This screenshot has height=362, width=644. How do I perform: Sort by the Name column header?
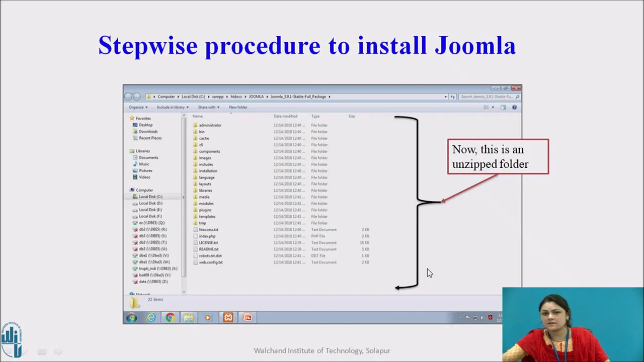(x=198, y=116)
